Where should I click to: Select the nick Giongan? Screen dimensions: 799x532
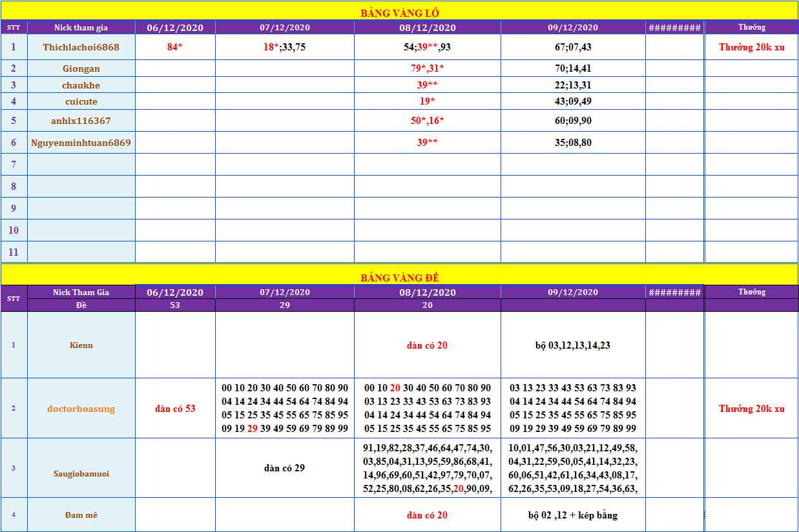click(x=81, y=68)
